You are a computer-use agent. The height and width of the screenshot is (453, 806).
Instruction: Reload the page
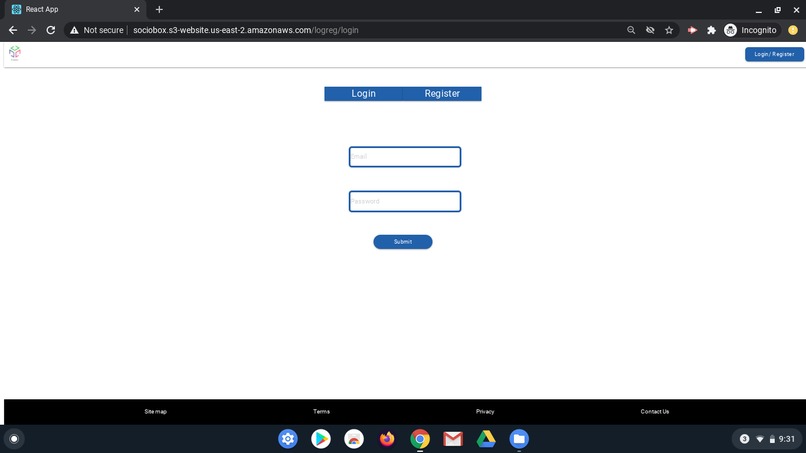pos(50,30)
